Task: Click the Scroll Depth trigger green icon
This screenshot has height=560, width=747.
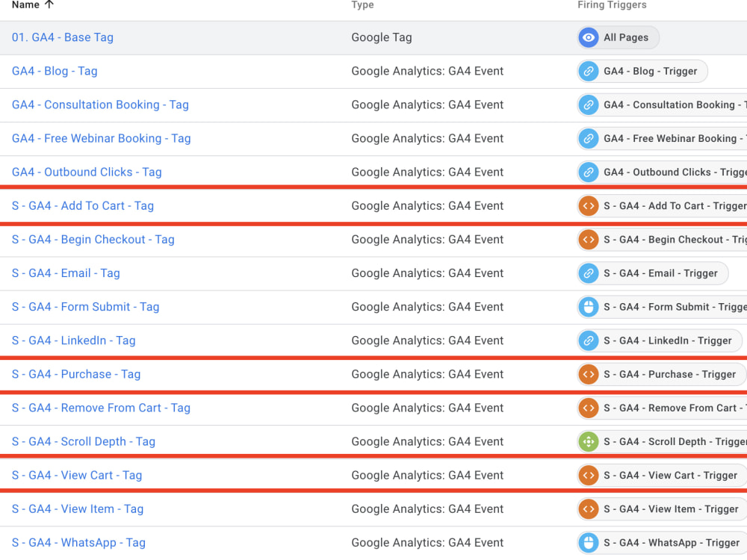Action: point(589,442)
